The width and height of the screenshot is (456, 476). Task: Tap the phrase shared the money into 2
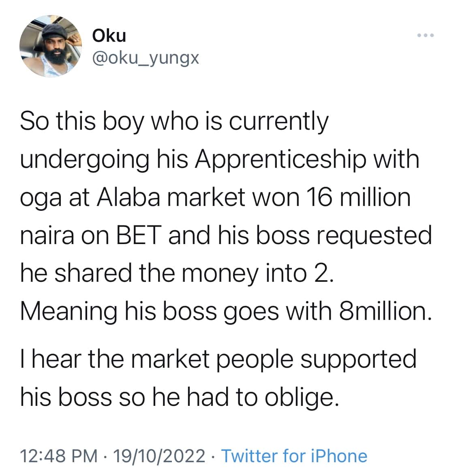click(x=194, y=274)
